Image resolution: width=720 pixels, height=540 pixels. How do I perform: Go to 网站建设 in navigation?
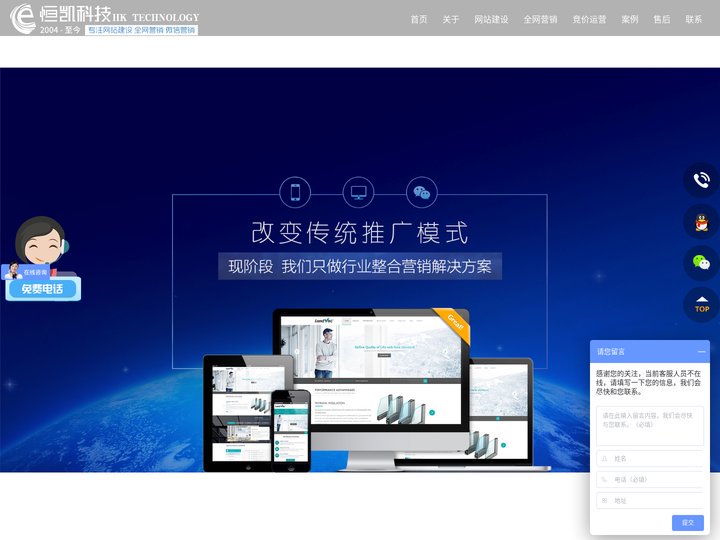click(491, 19)
